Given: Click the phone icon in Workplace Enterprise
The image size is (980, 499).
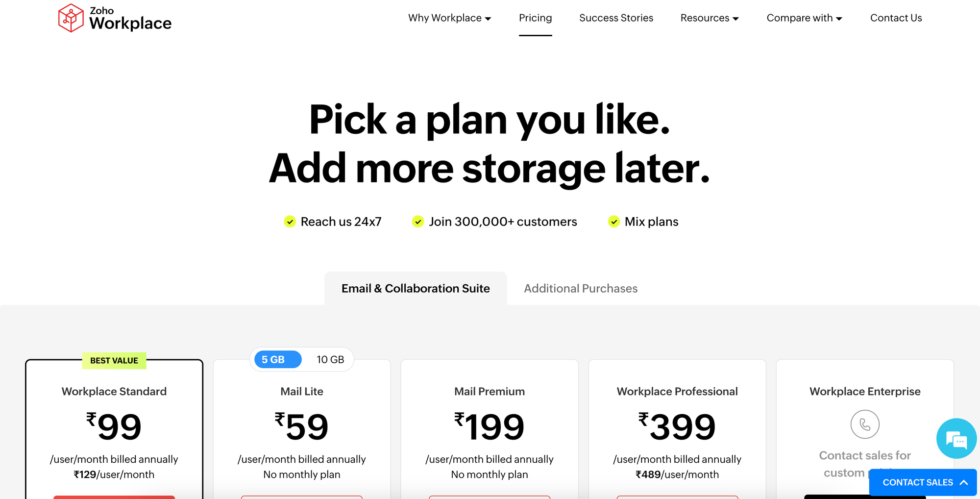Looking at the screenshot, I should point(865,424).
